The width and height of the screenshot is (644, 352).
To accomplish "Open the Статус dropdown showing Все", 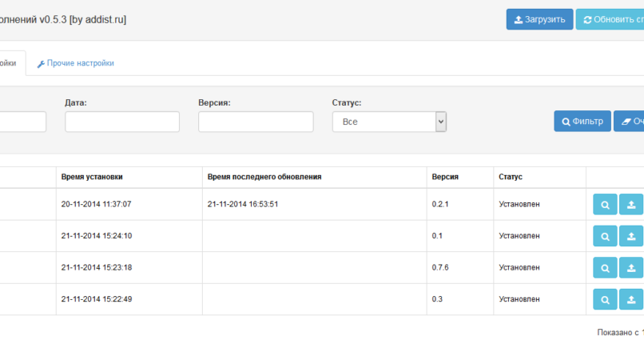I will (x=389, y=122).
